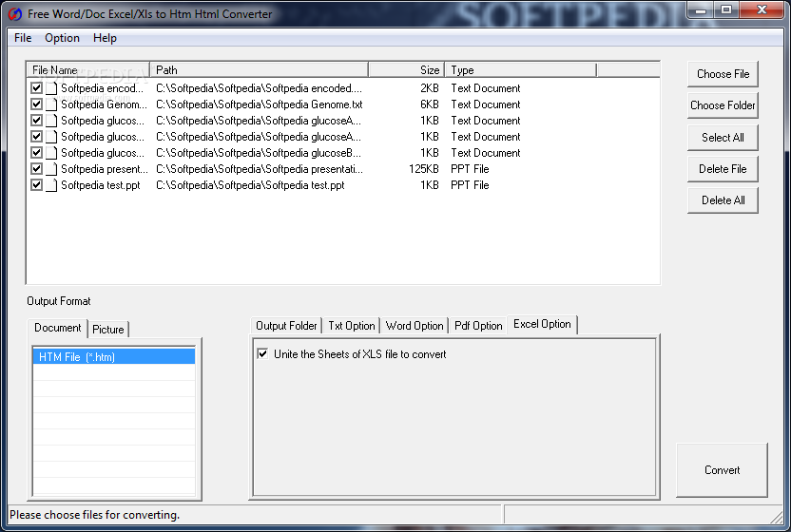Click the app logo icon in the title bar
The height and width of the screenshot is (532, 791).
click(14, 14)
